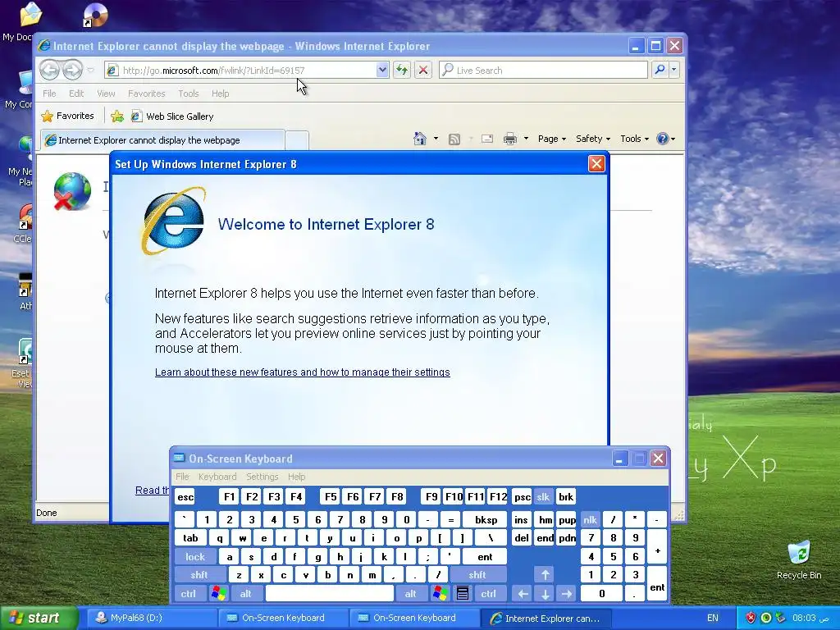Screen dimensions: 840x630
Task: Open Help menu of On-Screen Keyboard
Action: 296,477
